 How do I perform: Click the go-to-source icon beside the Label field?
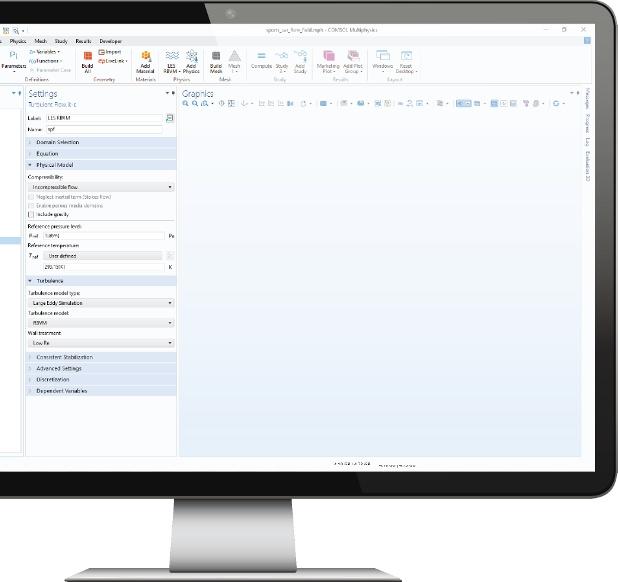(170, 118)
